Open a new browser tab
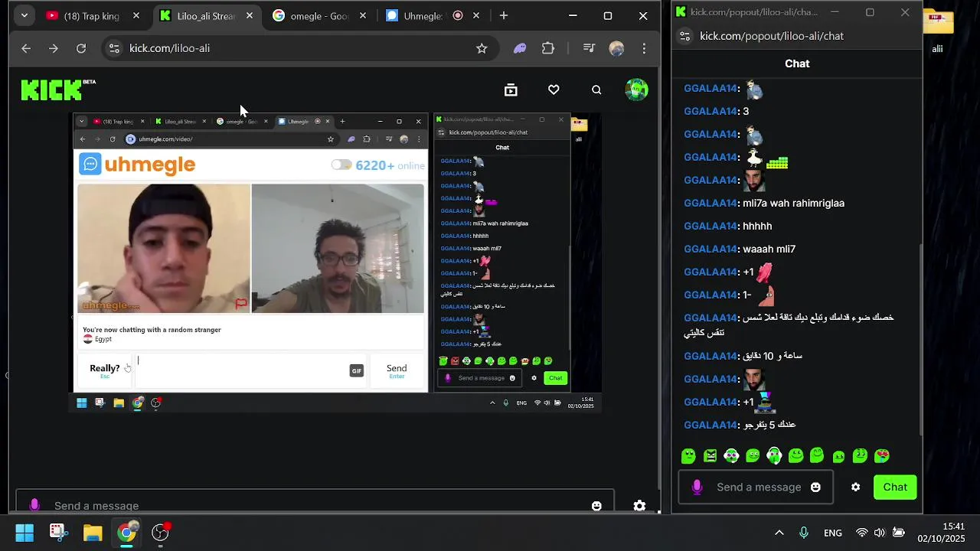The image size is (980, 551). click(503, 15)
